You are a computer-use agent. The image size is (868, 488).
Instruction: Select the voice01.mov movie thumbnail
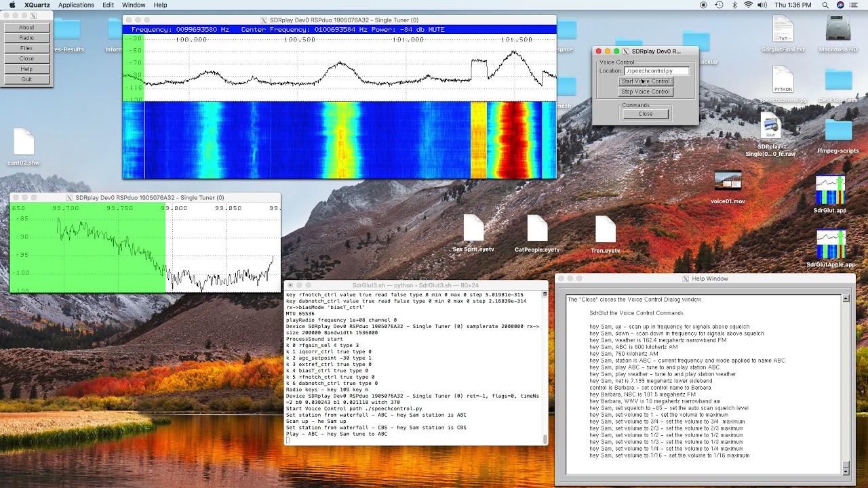[728, 182]
